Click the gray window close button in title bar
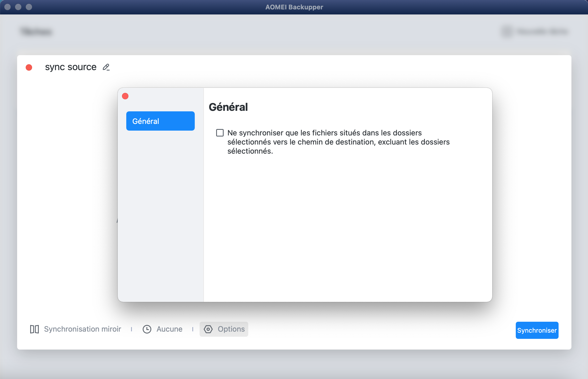 7,7
